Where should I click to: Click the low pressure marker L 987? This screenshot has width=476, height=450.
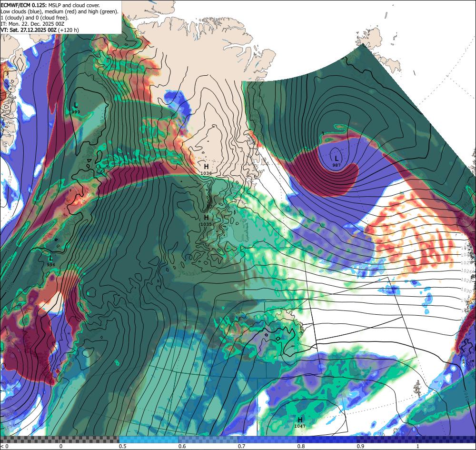click(x=337, y=161)
